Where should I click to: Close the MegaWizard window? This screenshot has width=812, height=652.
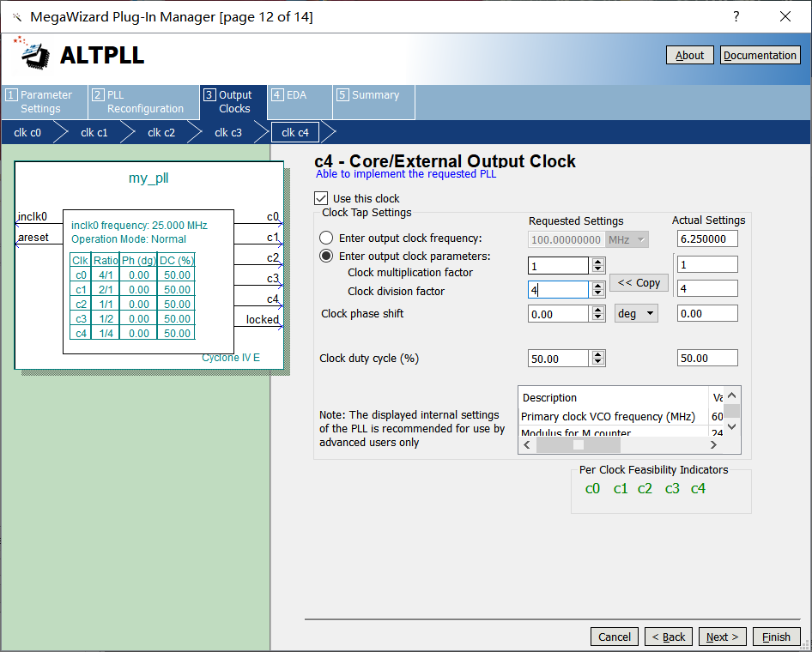(x=785, y=16)
